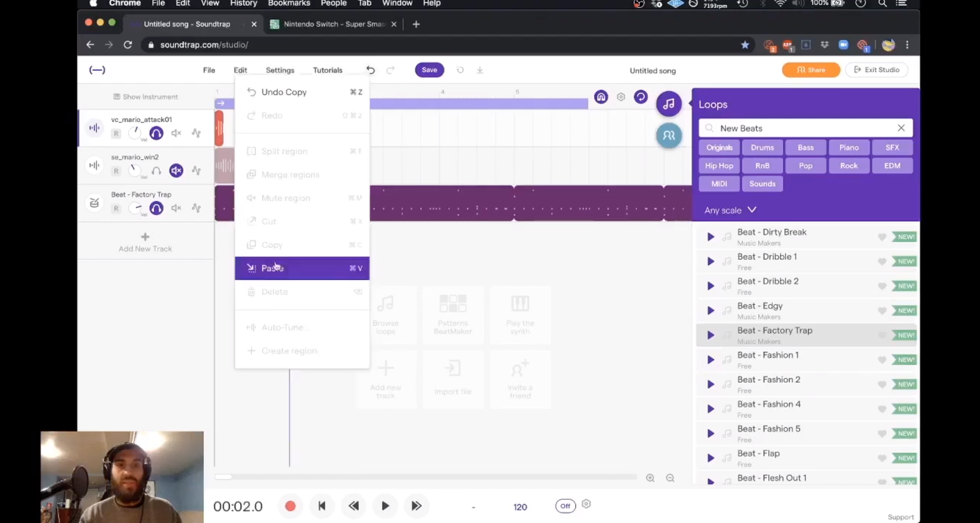Open the Loops panel music note icon
The height and width of the screenshot is (523, 980).
tap(669, 103)
